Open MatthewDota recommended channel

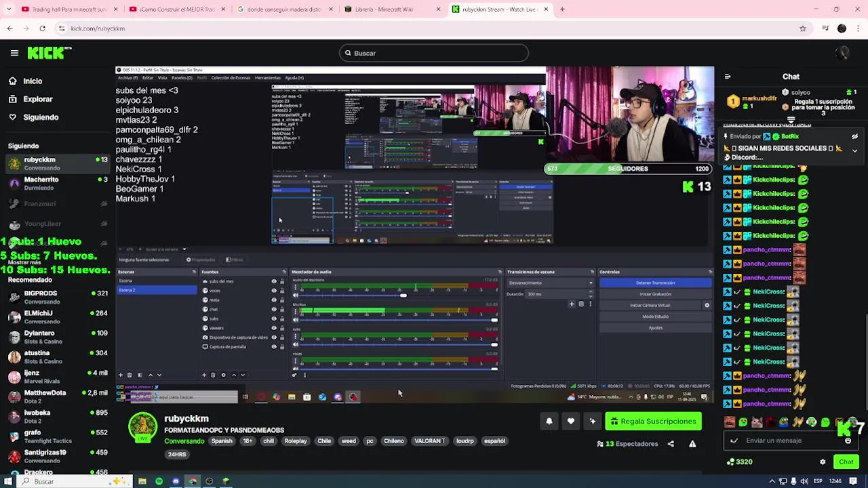click(x=57, y=396)
